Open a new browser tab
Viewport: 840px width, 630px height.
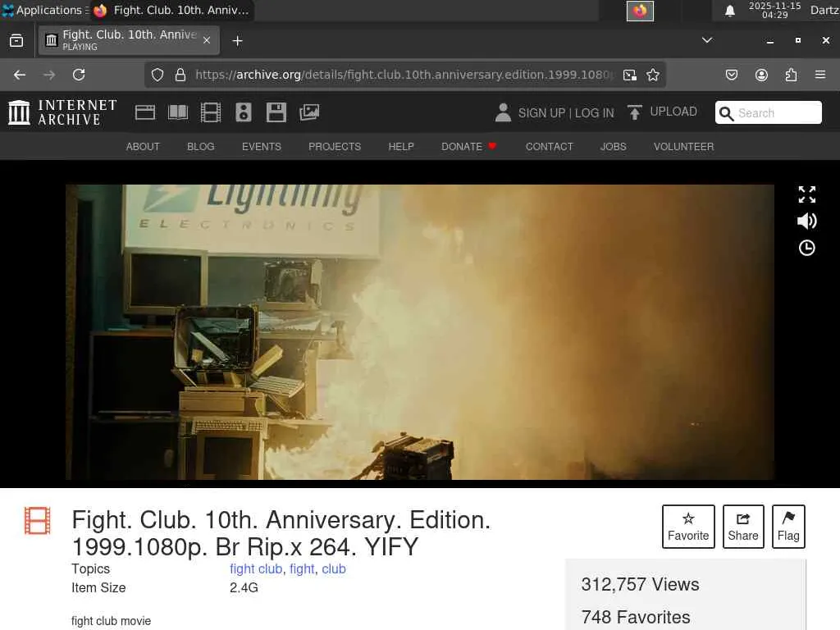pos(237,41)
